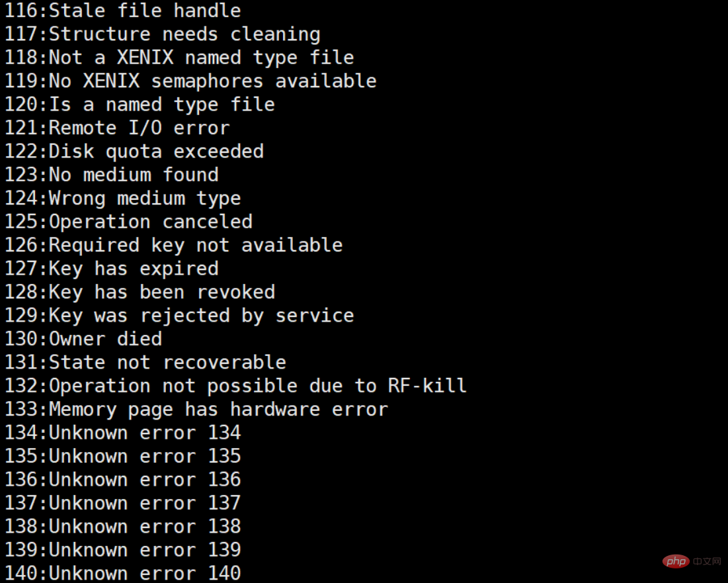Click "Required key not available" line

coord(174,246)
